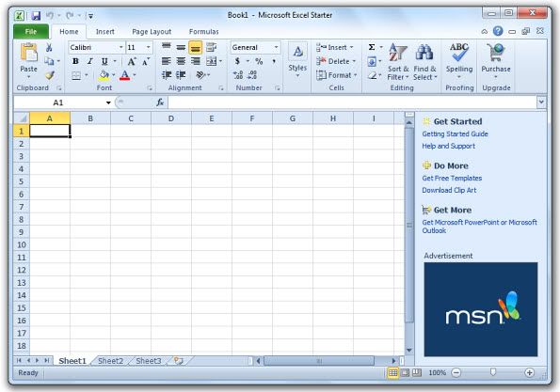Click the Paste clipboard icon
The image size is (560, 392).
[x=28, y=53]
